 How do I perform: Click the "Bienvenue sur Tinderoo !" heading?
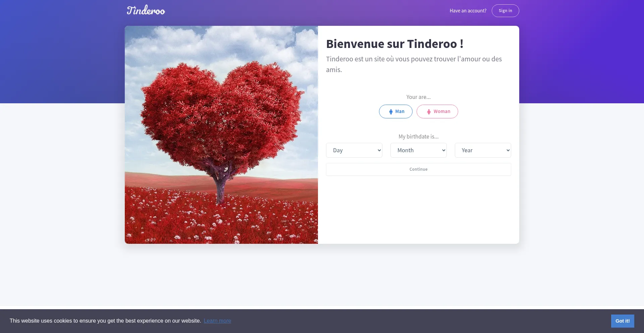(x=395, y=44)
